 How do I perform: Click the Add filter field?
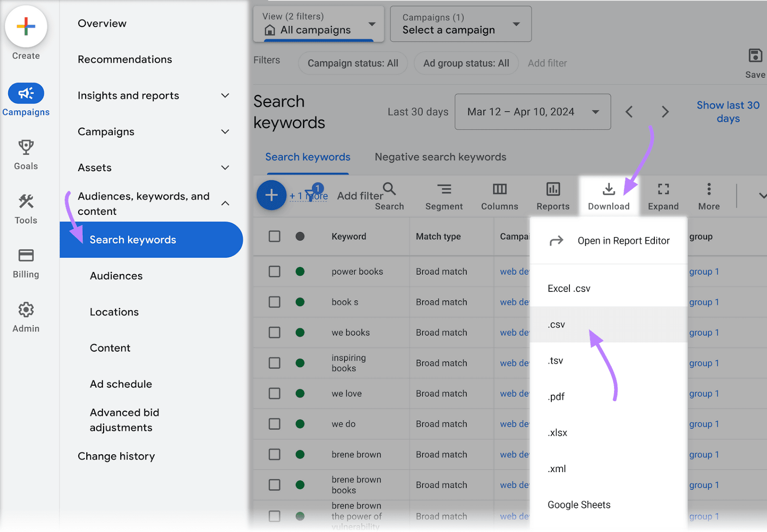click(x=547, y=63)
